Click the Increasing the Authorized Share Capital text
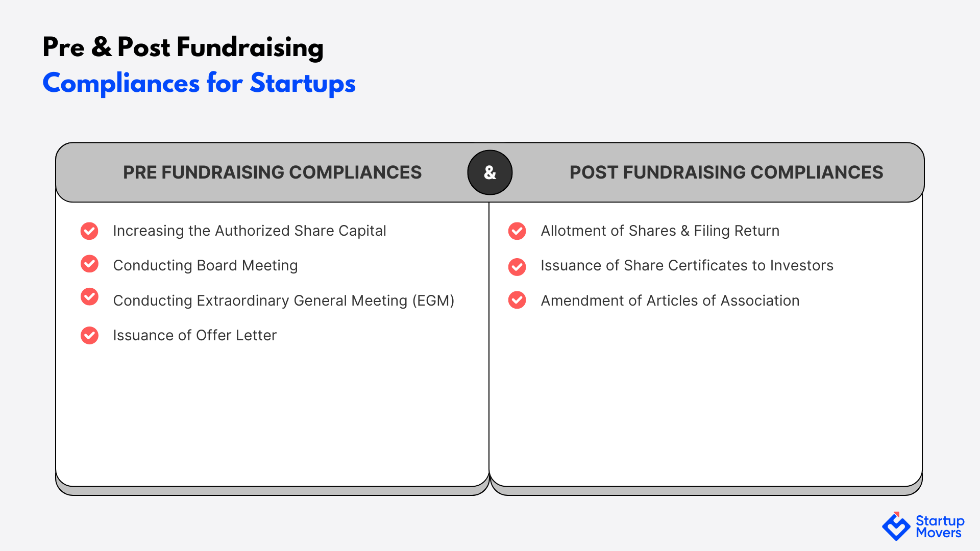The image size is (980, 551). [x=250, y=231]
